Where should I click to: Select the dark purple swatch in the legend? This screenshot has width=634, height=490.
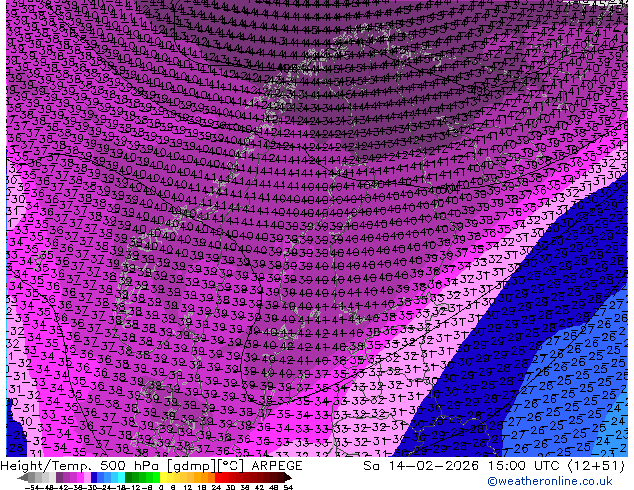(59, 478)
